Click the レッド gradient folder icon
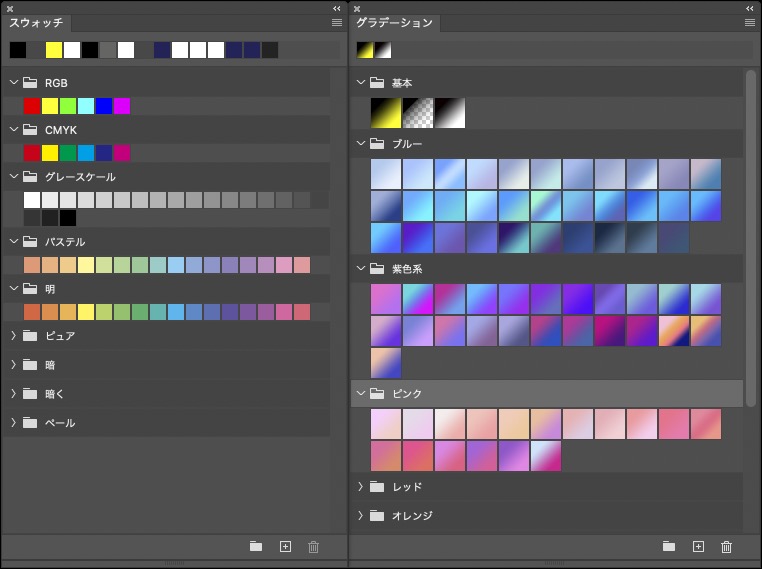 [x=377, y=486]
